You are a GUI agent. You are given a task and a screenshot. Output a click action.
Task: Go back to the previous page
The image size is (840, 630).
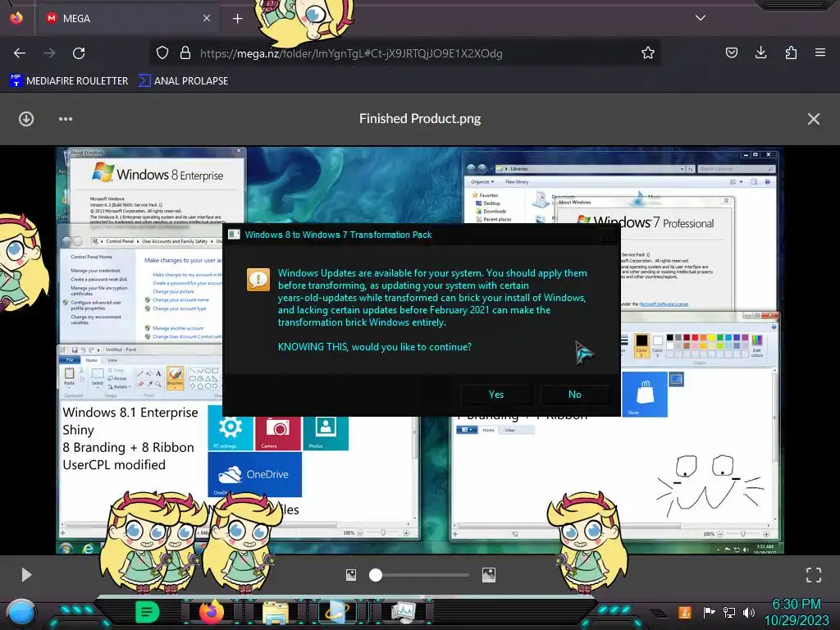(20, 53)
